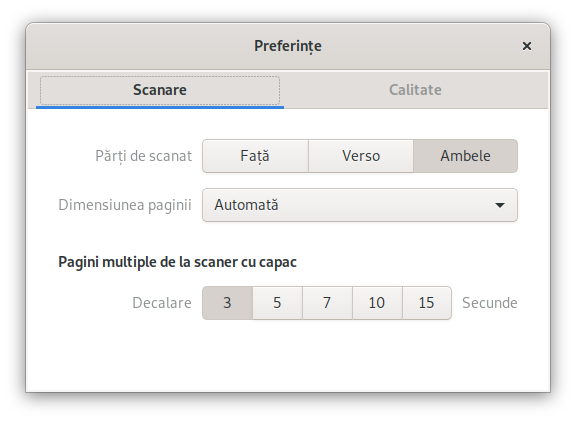Select the Scanare tab
Image resolution: width=576 pixels, height=421 pixels.
click(x=160, y=90)
